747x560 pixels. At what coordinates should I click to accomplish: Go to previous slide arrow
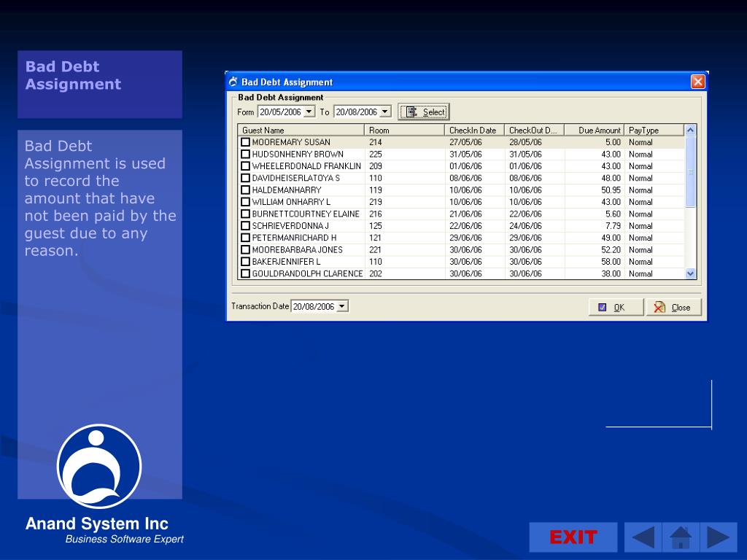[643, 537]
